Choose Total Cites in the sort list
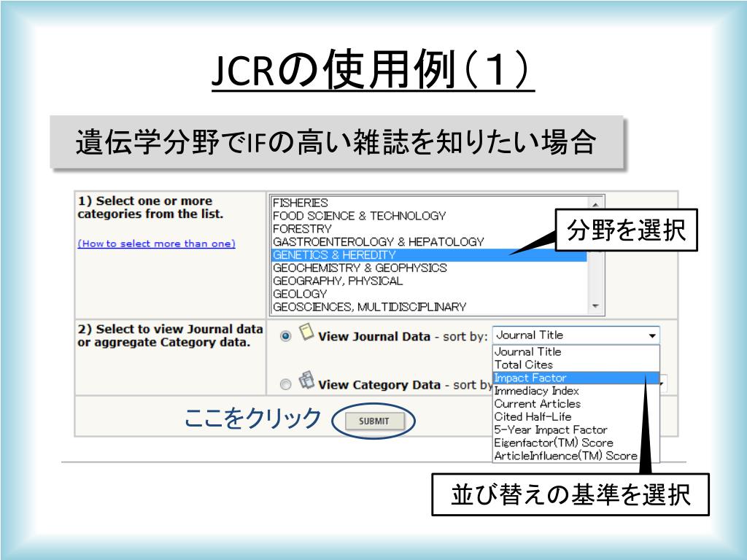 (576, 365)
